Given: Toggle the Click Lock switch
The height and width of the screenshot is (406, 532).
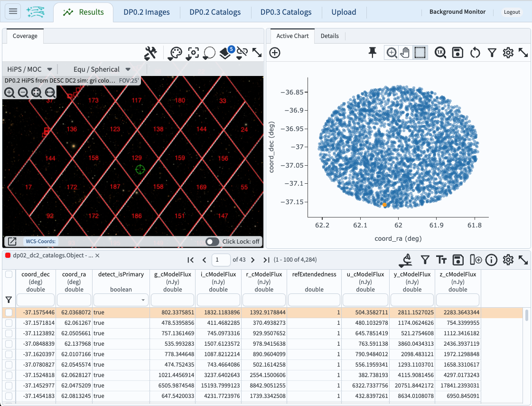Looking at the screenshot, I should tap(212, 242).
